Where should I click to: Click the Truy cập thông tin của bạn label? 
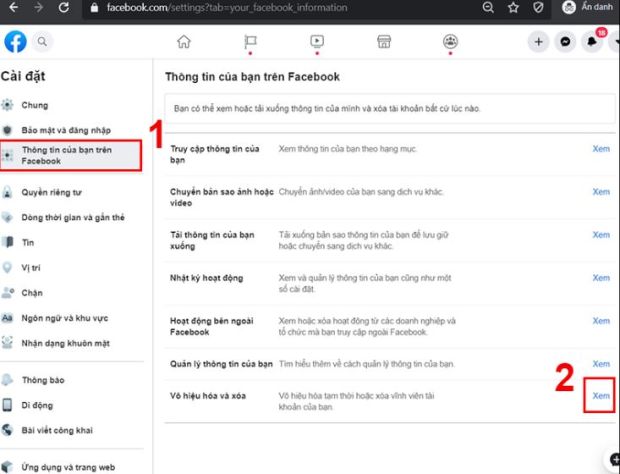pyautogui.click(x=215, y=154)
